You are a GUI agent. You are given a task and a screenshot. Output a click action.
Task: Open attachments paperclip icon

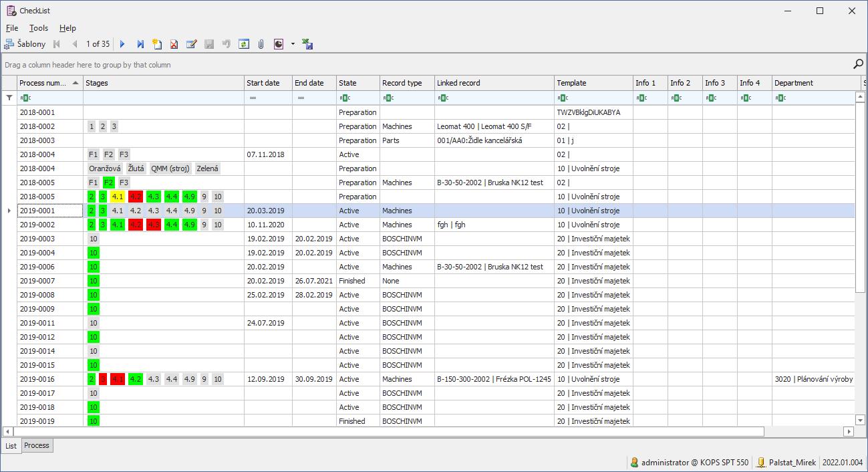(x=261, y=44)
